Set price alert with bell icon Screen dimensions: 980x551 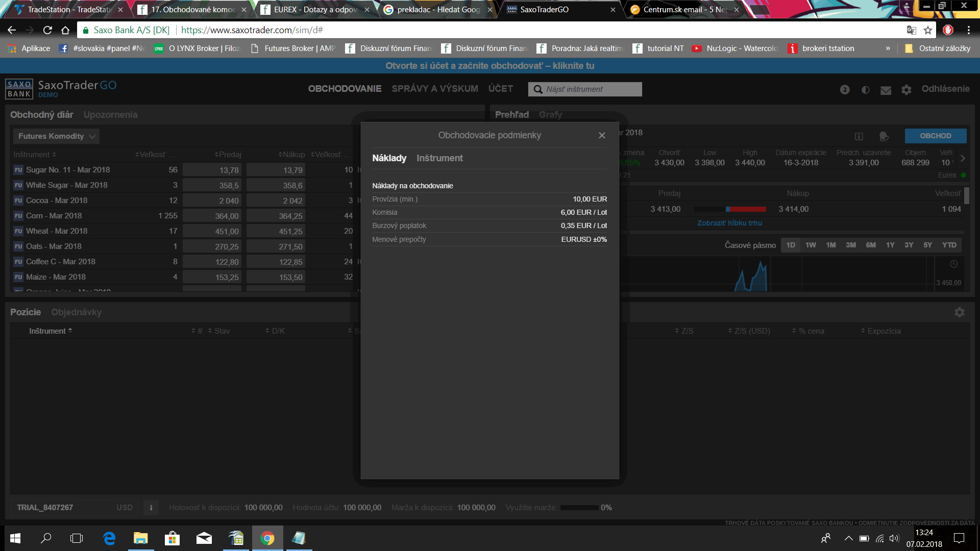point(884,136)
